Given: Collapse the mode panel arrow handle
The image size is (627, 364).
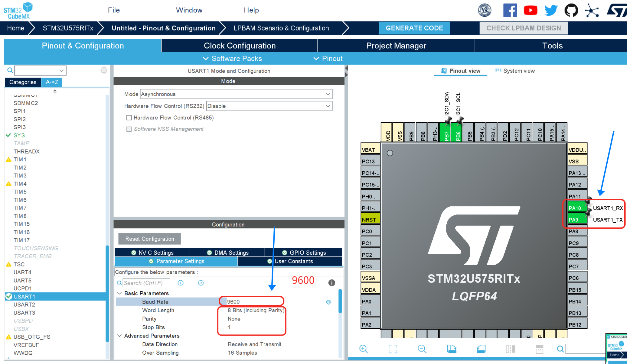Looking at the screenshot, I should click(346, 71).
